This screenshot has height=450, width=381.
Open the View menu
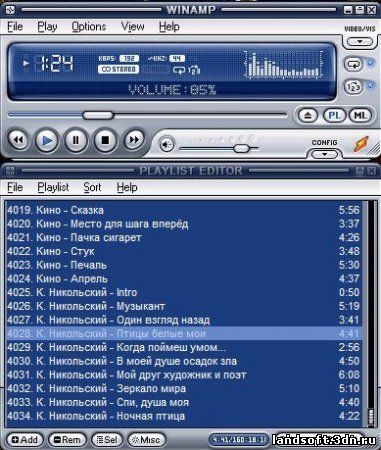(133, 27)
